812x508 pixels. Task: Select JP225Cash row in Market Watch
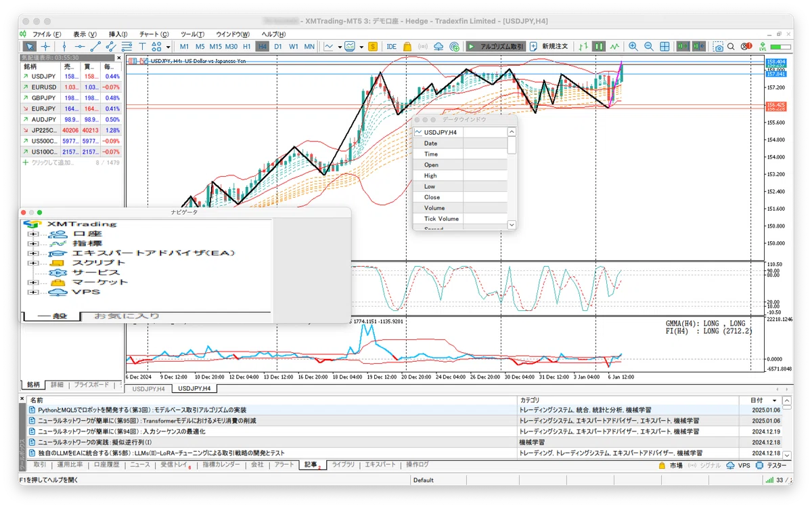coord(72,130)
